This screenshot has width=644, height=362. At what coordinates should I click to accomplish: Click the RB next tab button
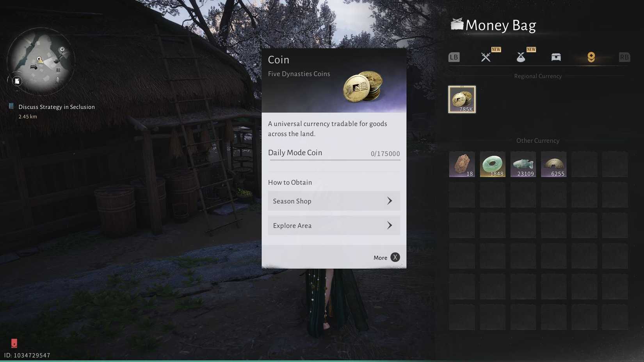624,57
